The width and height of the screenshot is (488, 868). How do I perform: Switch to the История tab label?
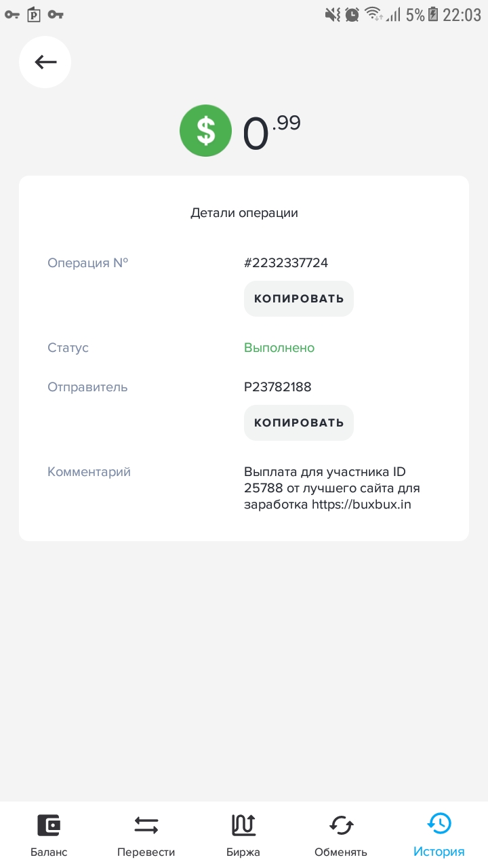[x=439, y=852]
